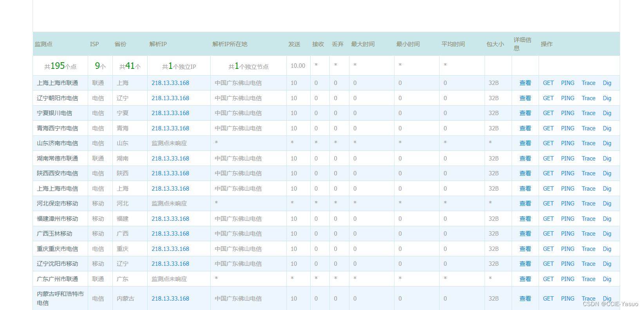The height and width of the screenshot is (310, 644).
Task: Open 查看 for 辽宁沈阳市移动 row
Action: [x=525, y=264]
